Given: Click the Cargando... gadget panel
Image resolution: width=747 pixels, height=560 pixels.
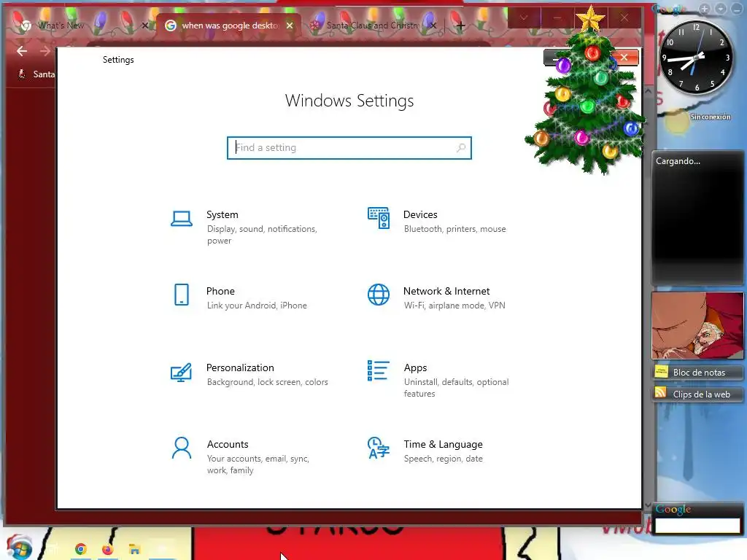Looking at the screenshot, I should pyautogui.click(x=697, y=218).
